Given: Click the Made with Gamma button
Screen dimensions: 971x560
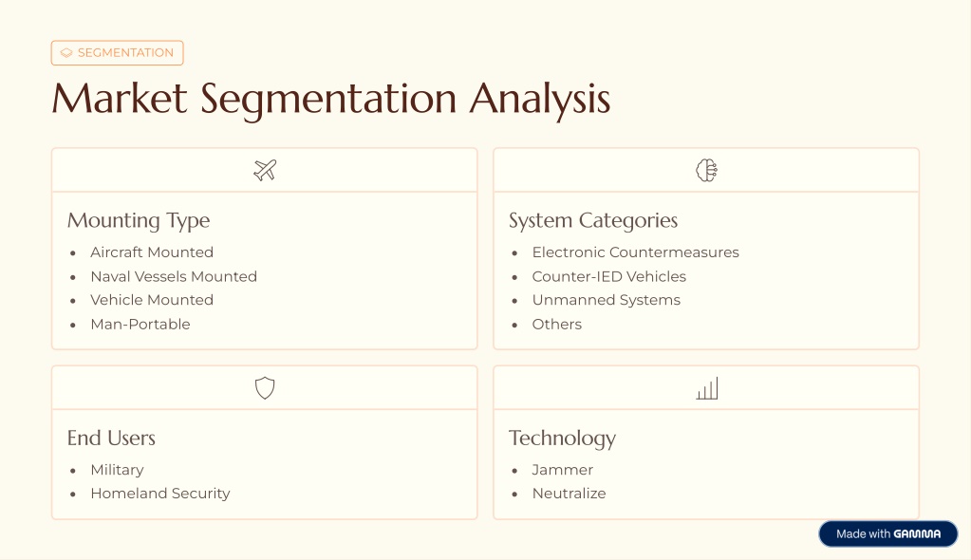Looking at the screenshot, I should 887,533.
